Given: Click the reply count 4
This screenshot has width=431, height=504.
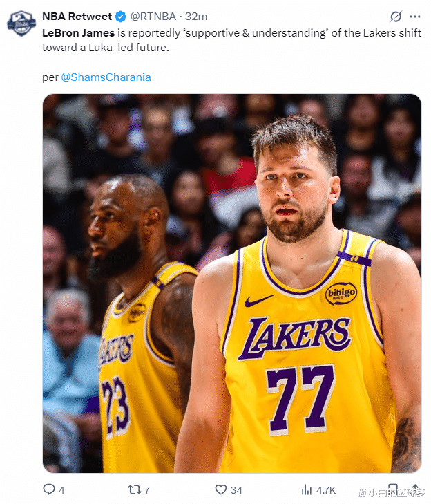Looking at the screenshot, I should (61, 490).
